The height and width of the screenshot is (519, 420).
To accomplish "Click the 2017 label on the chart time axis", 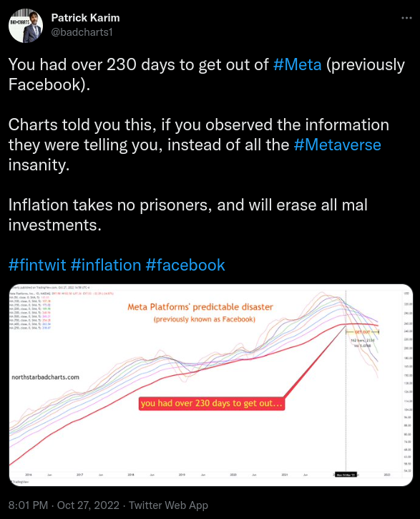I will pos(79,475).
